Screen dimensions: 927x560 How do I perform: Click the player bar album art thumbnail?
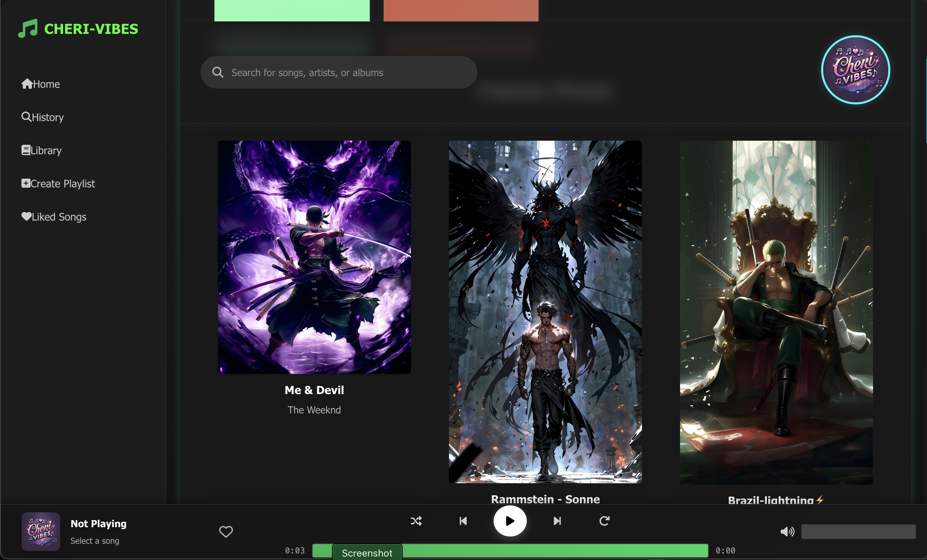40,531
